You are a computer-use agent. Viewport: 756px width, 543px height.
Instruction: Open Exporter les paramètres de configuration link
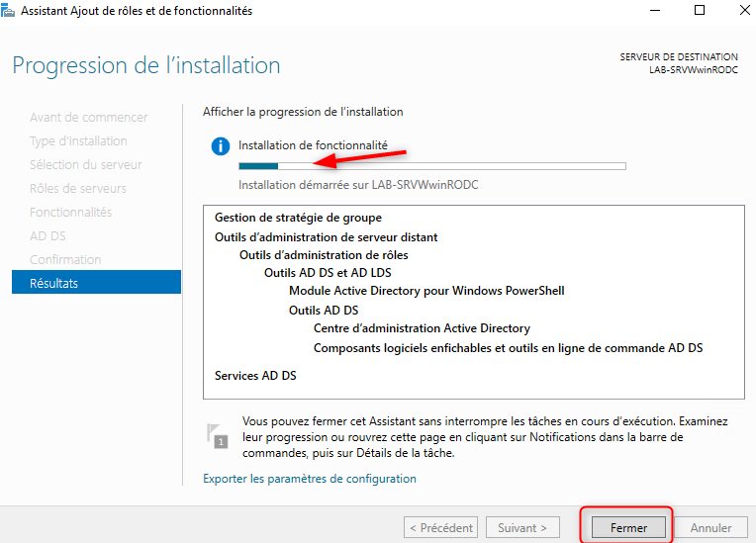309,479
